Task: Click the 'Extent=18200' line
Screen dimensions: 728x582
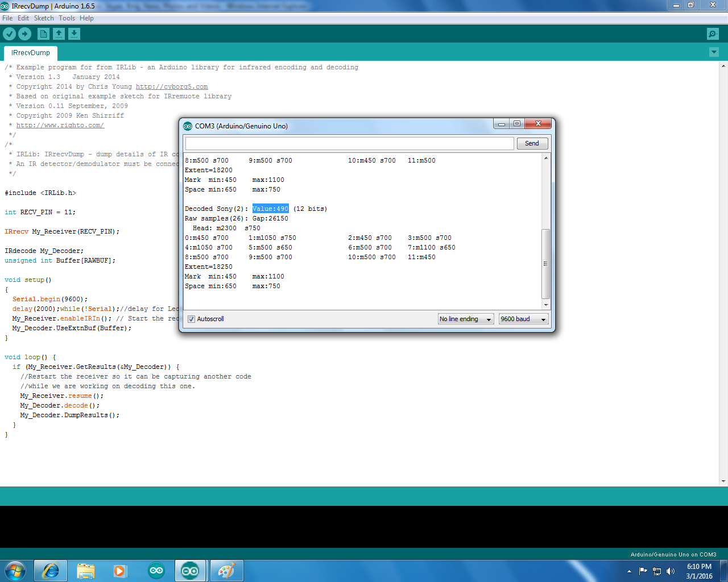Action: [209, 171]
